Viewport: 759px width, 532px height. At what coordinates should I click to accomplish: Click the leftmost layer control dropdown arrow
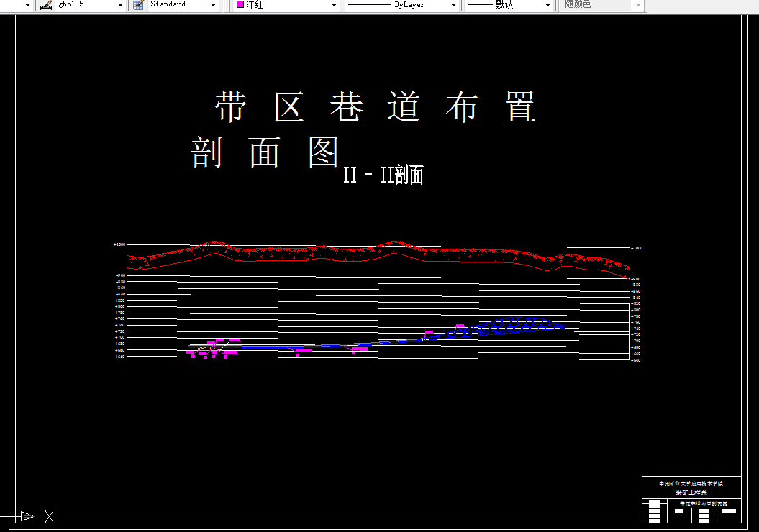click(26, 4)
